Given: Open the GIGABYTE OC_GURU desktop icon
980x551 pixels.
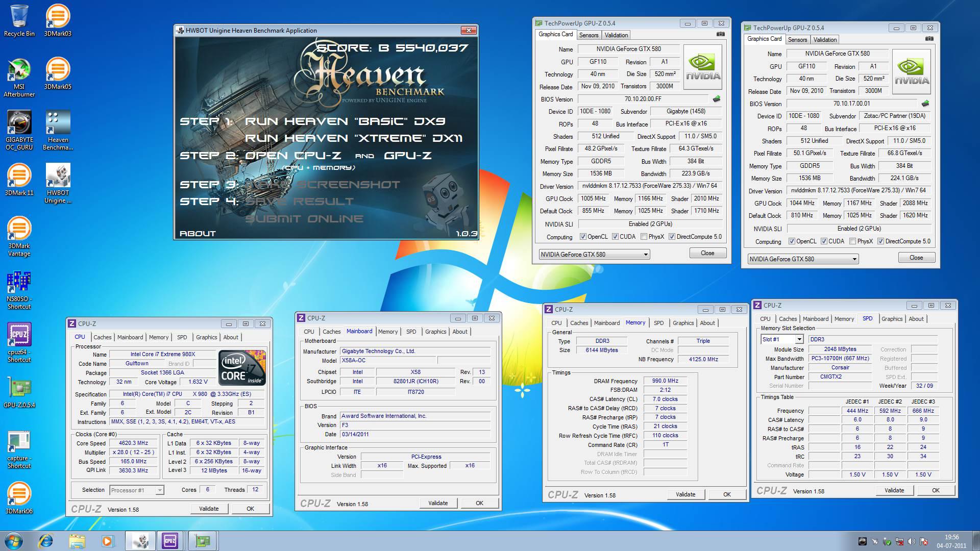Looking at the screenshot, I should (19, 131).
